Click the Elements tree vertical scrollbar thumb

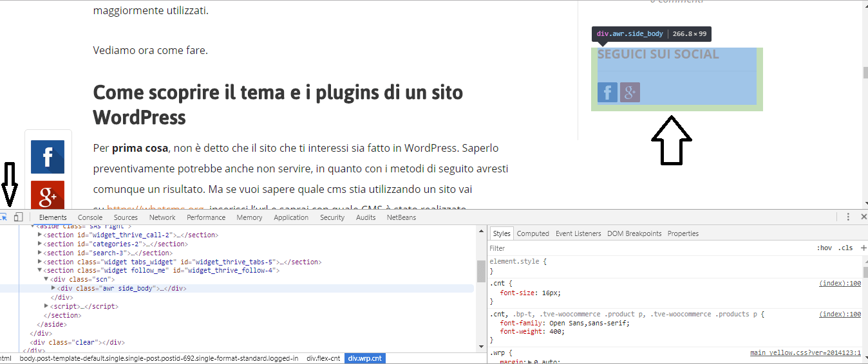point(481,271)
